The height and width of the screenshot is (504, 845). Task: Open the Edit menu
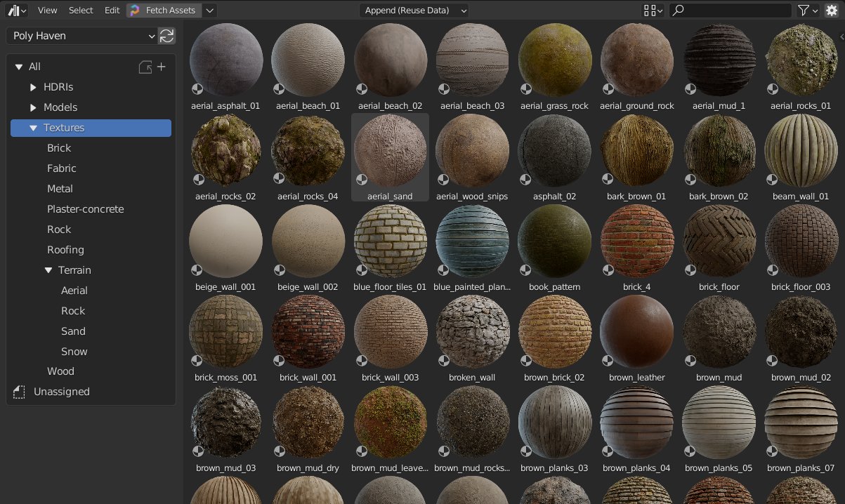coord(112,11)
